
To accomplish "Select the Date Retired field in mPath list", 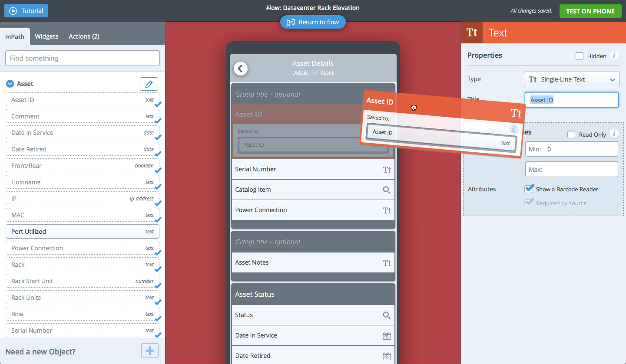I will (83, 149).
